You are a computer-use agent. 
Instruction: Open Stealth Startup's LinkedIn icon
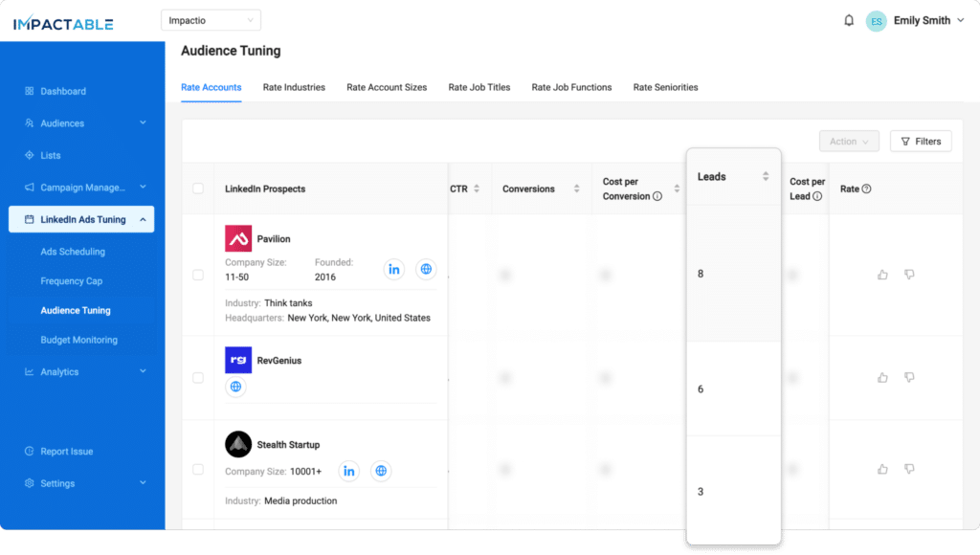[348, 471]
